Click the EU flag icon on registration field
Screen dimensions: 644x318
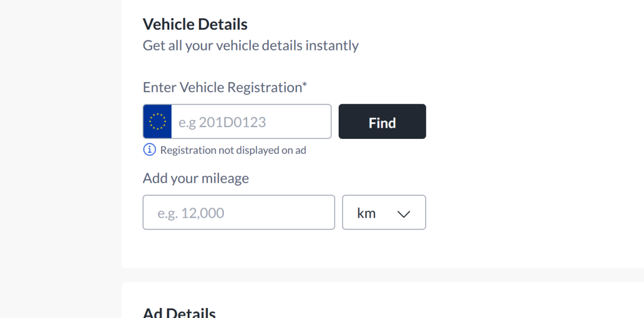157,122
